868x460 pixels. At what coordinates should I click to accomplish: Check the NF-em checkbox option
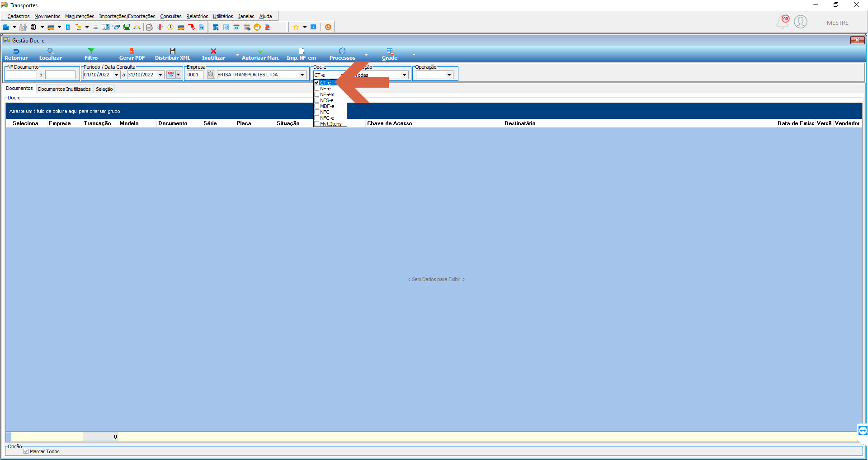coord(316,94)
